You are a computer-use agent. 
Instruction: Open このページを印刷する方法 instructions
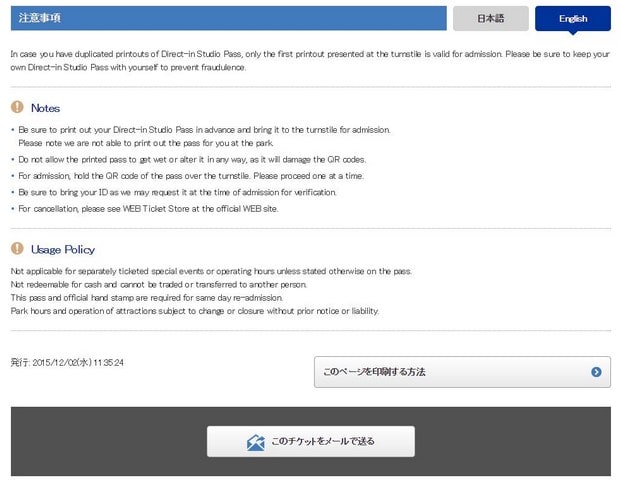coord(461,372)
